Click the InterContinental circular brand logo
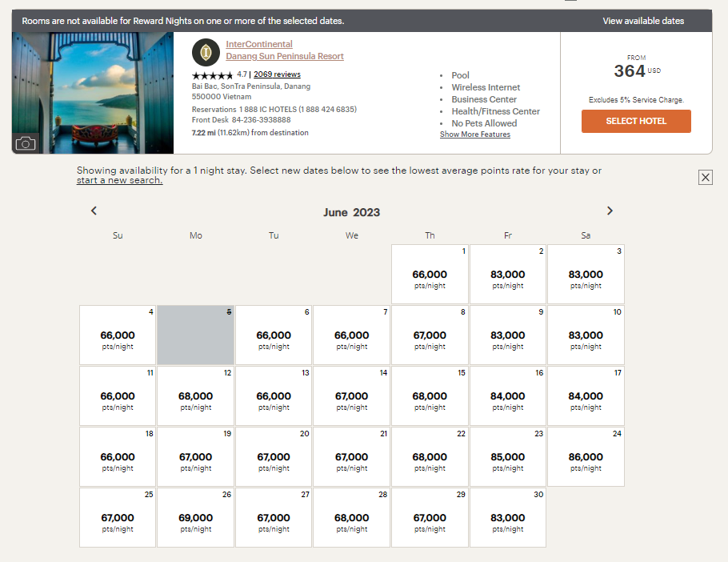The width and height of the screenshot is (728, 562). [206, 52]
